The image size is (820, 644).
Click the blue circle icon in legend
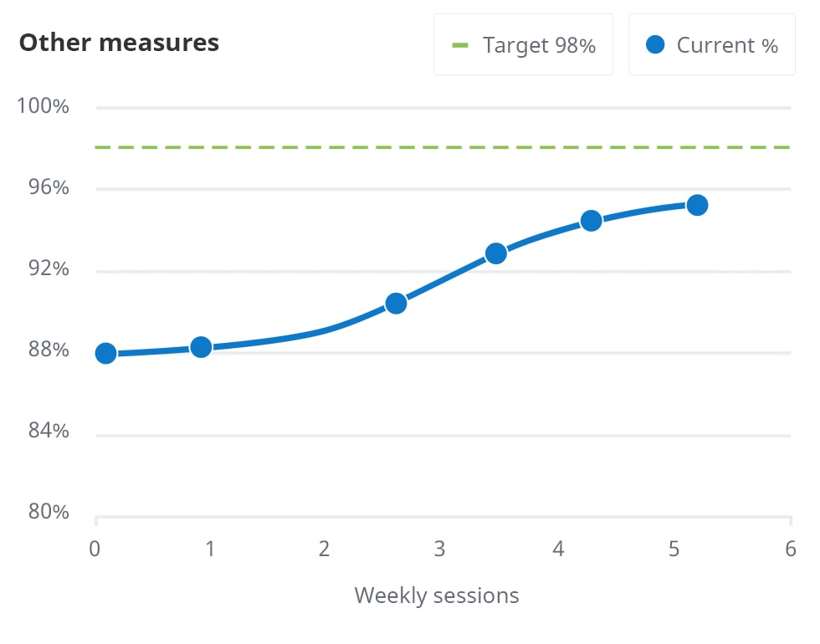point(655,45)
